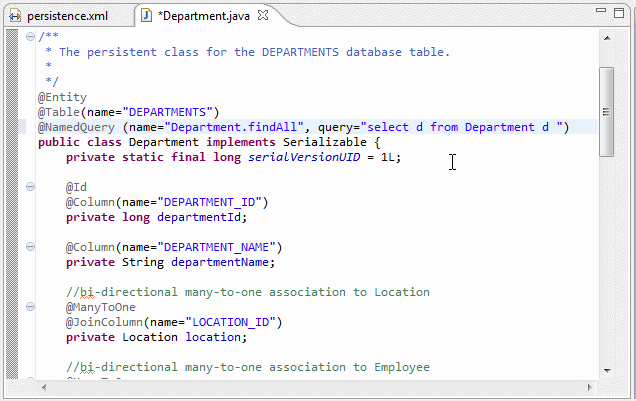Image resolution: width=636 pixels, height=401 pixels.
Task: Click the horizontal scrollbar left arrow
Action: (44, 388)
